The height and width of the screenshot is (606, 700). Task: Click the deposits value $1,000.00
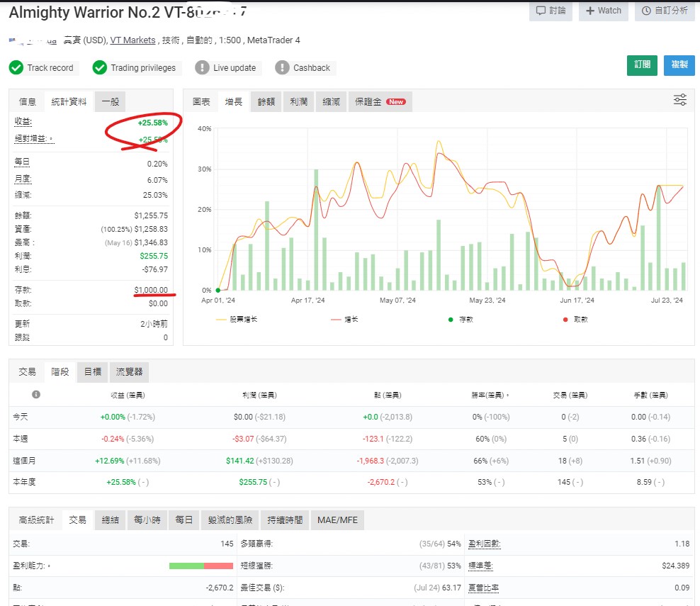click(x=151, y=290)
